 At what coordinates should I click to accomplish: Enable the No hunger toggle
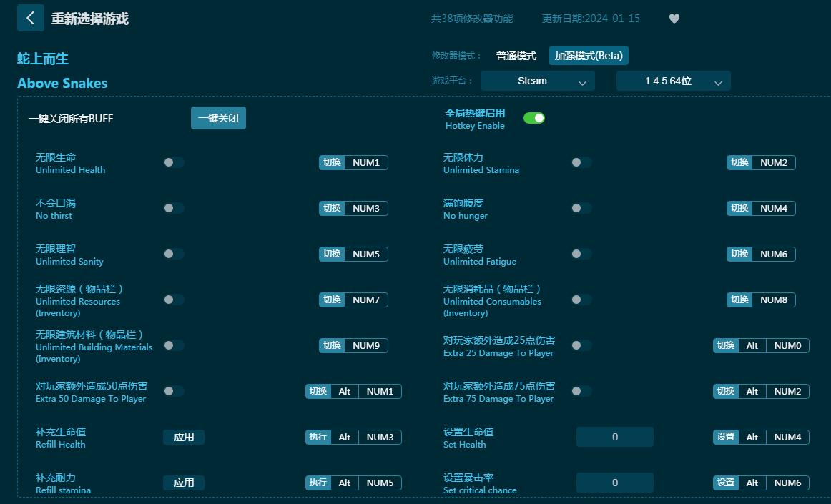click(581, 208)
